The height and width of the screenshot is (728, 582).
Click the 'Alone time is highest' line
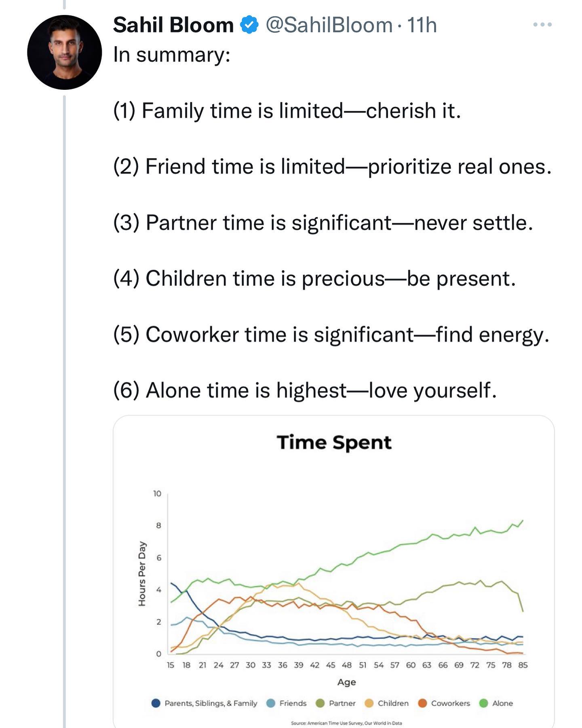tap(305, 390)
